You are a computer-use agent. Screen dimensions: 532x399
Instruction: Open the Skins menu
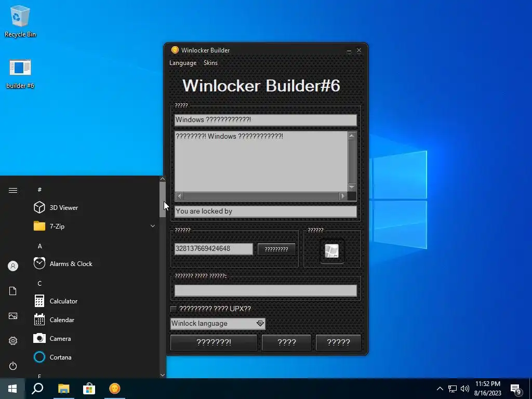(x=210, y=63)
